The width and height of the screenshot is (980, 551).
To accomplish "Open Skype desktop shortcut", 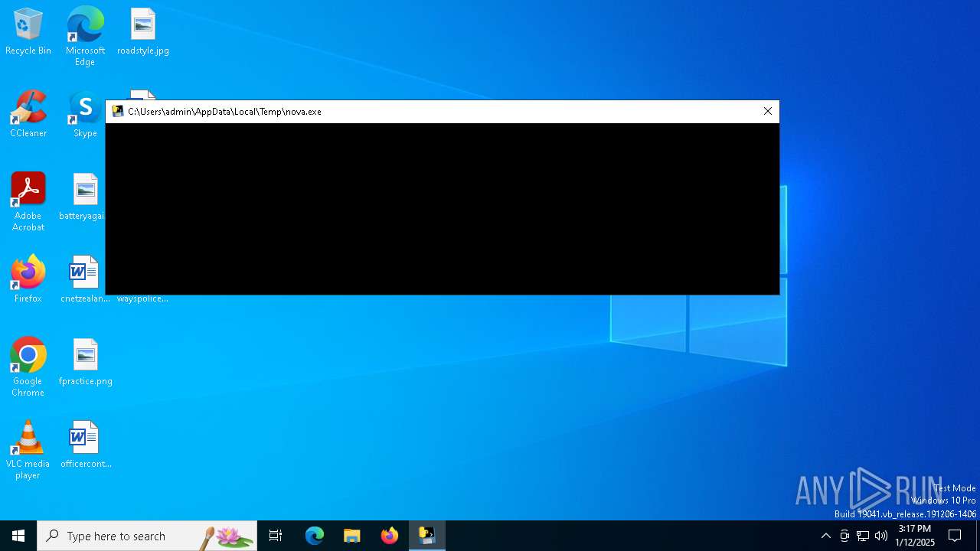I will [x=85, y=115].
